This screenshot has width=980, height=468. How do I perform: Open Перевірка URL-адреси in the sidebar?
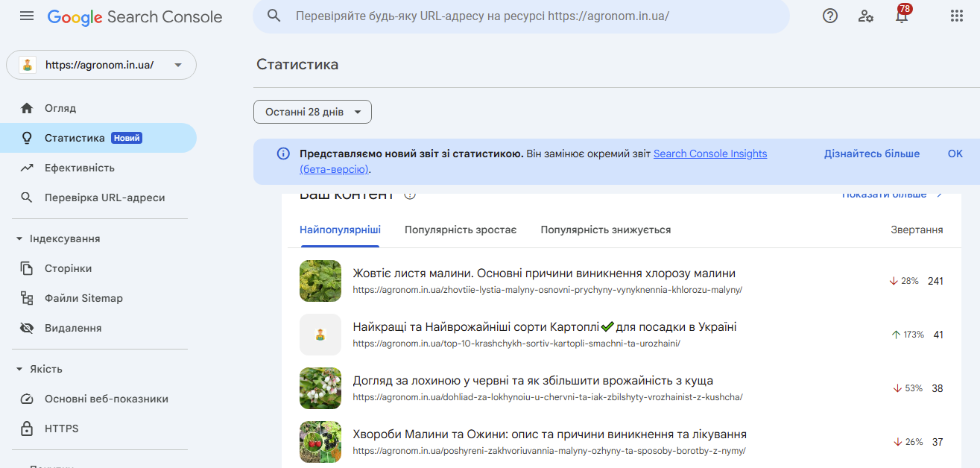coord(98,197)
